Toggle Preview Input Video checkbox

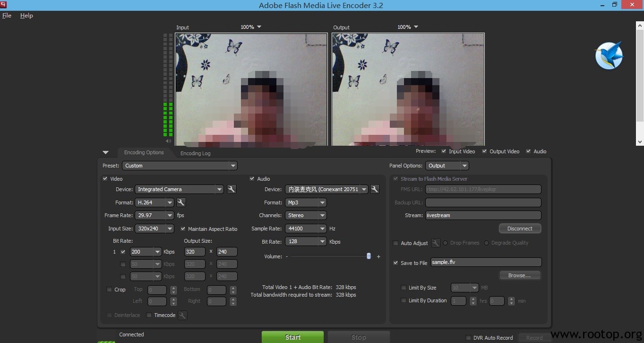click(x=444, y=151)
